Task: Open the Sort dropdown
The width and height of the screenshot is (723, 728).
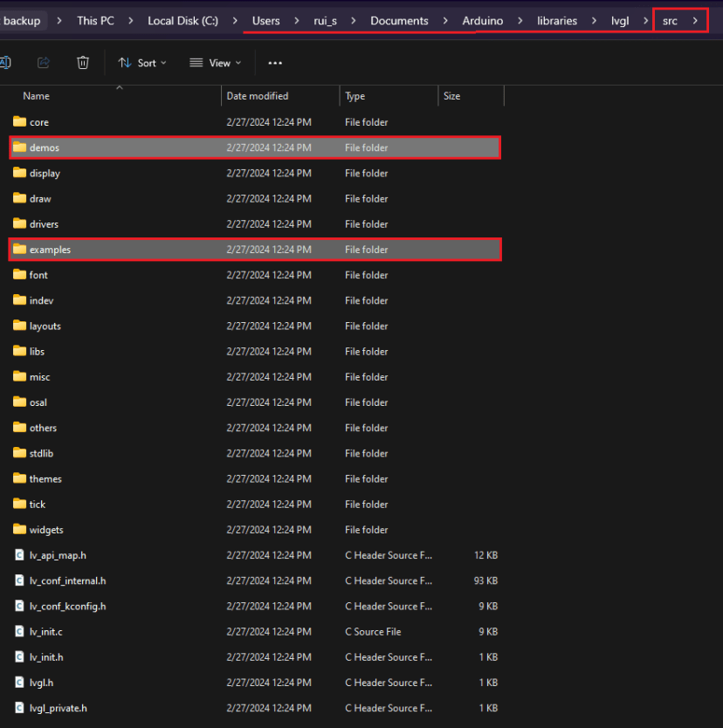Action: tap(141, 62)
